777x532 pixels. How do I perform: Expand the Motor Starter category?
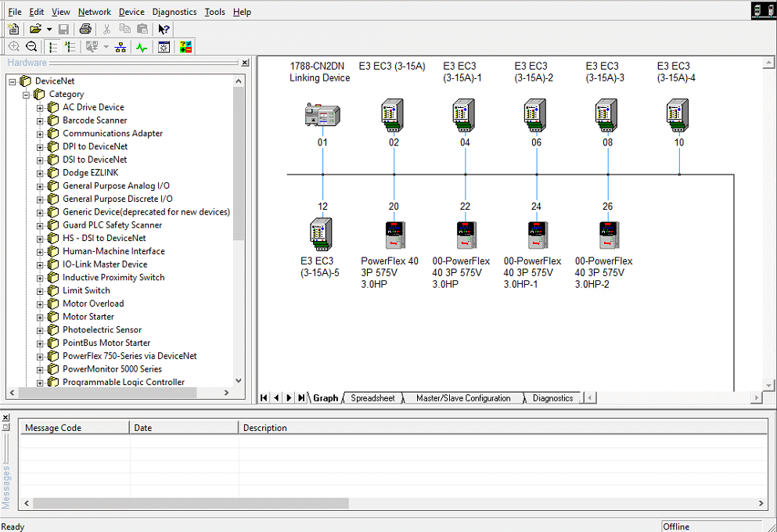coord(40,317)
